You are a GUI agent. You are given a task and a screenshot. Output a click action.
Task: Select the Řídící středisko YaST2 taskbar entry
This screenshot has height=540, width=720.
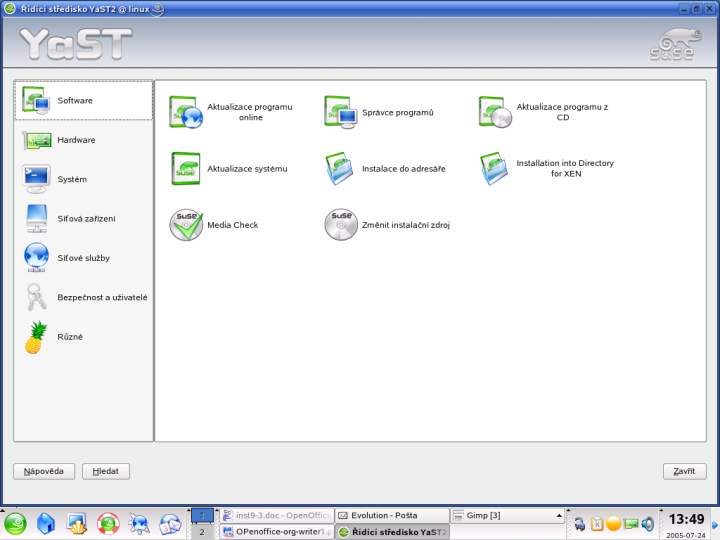click(x=392, y=532)
